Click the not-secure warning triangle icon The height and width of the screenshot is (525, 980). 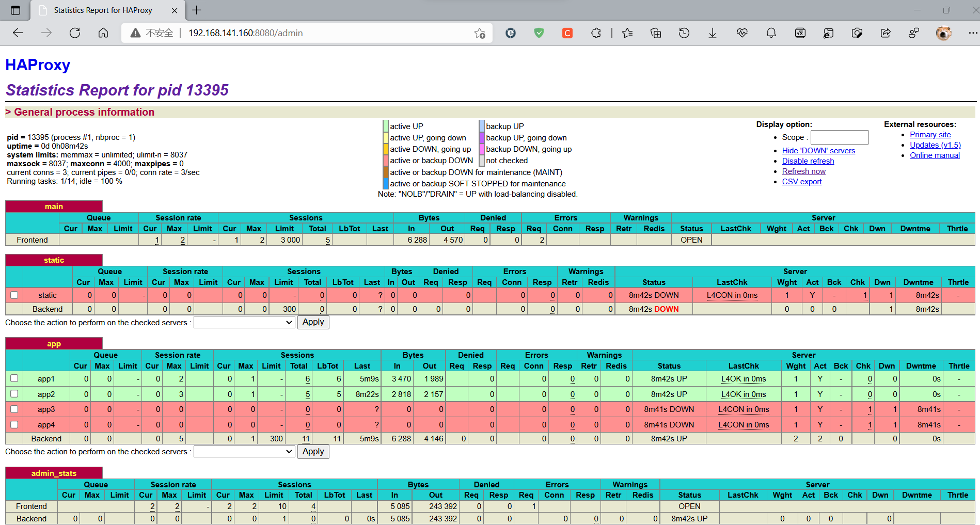[x=135, y=33]
